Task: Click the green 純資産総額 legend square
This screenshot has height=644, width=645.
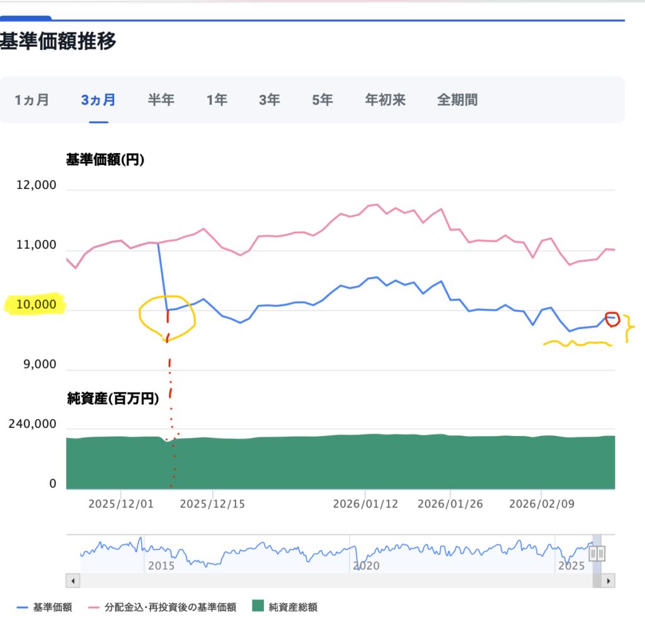Action: coord(258,607)
